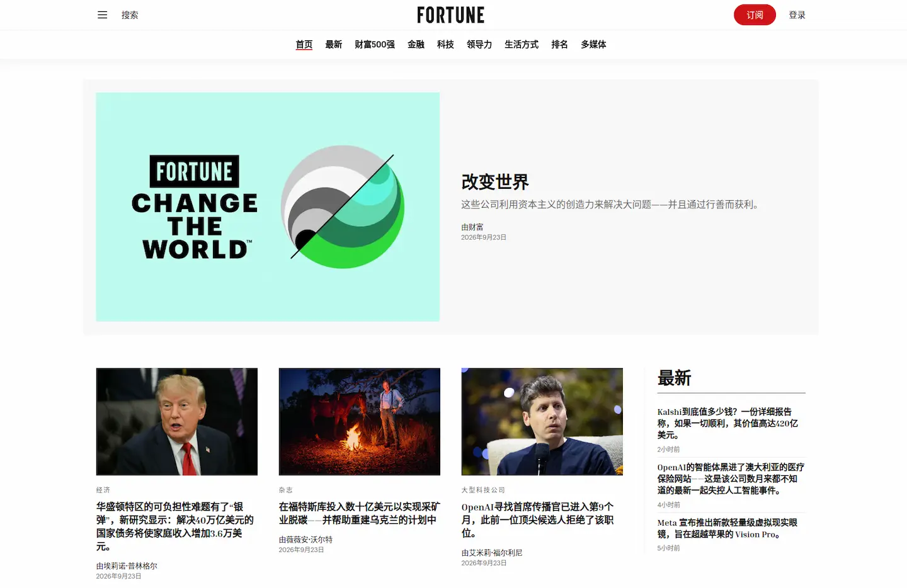Click author 由薇薇安·沃尔特

point(305,540)
